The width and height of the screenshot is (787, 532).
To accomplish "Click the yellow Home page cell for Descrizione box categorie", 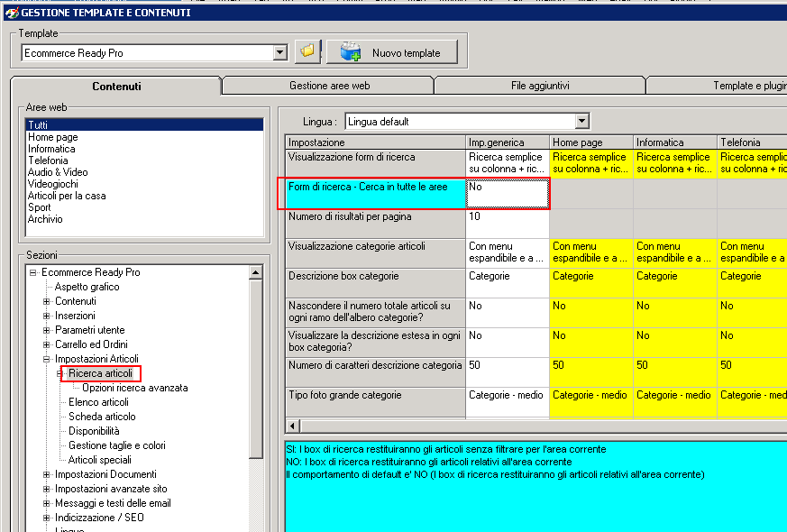I will pyautogui.click(x=590, y=283).
